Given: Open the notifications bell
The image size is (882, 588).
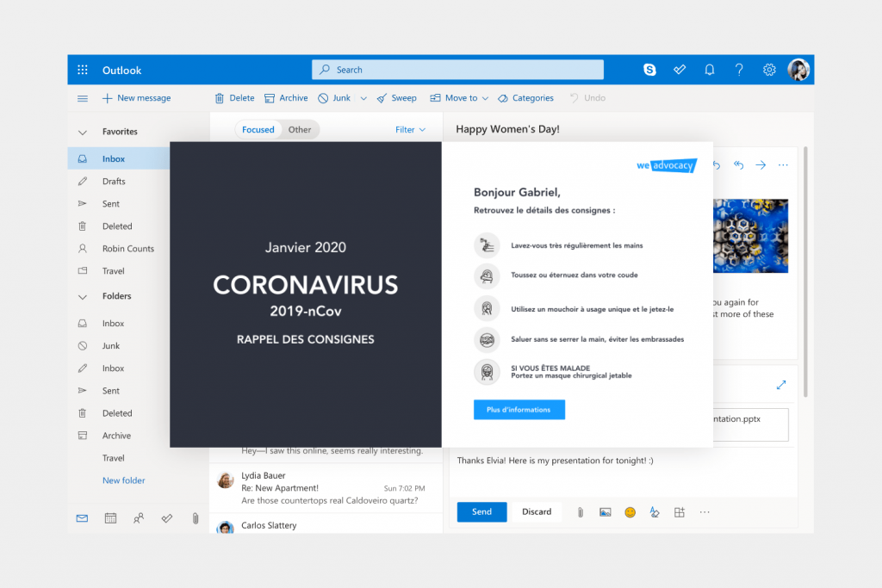Looking at the screenshot, I should pyautogui.click(x=710, y=70).
